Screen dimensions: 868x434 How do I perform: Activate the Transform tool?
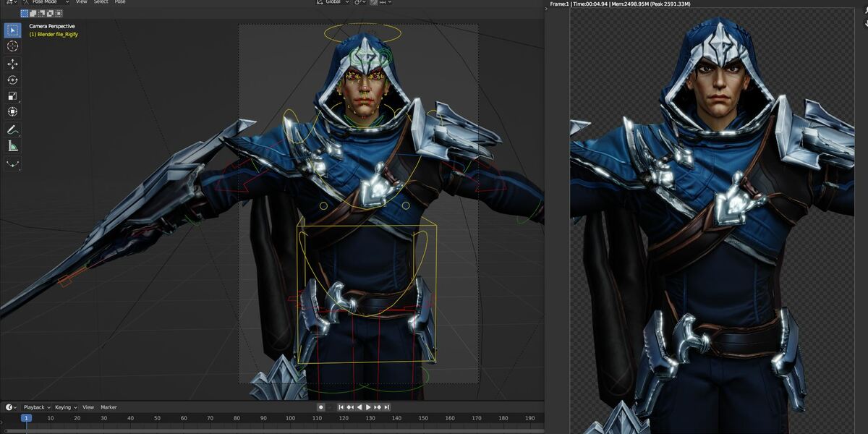pos(12,112)
